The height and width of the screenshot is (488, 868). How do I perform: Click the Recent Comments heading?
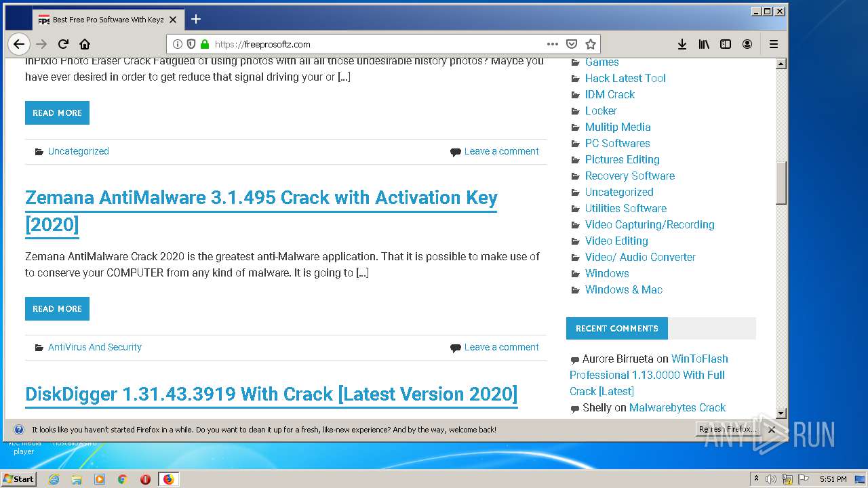pos(617,328)
